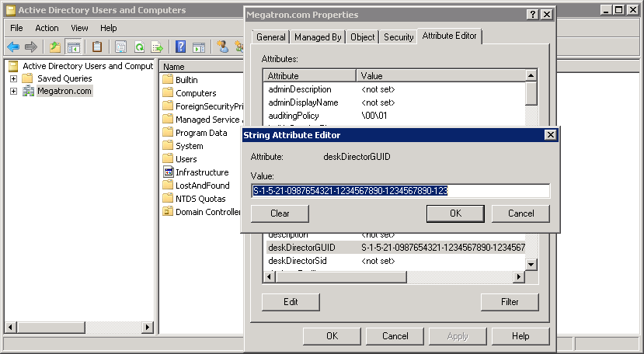The image size is (644, 354).
Task: Click the Program Data folder icon
Action: point(168,132)
